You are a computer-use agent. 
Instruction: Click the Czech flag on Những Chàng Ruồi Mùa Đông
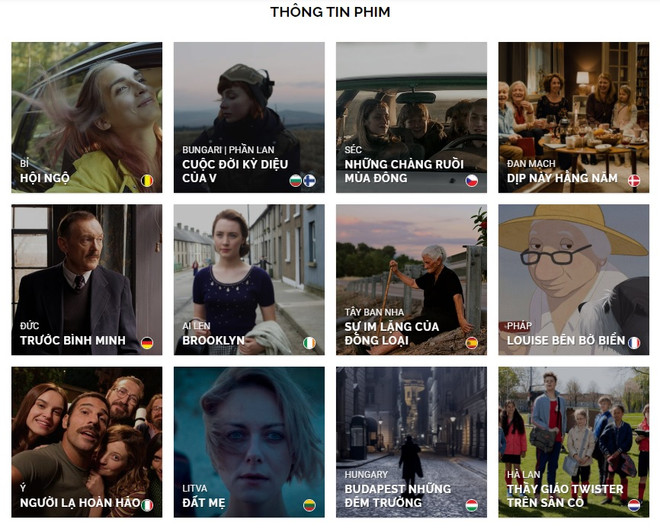coord(471,181)
